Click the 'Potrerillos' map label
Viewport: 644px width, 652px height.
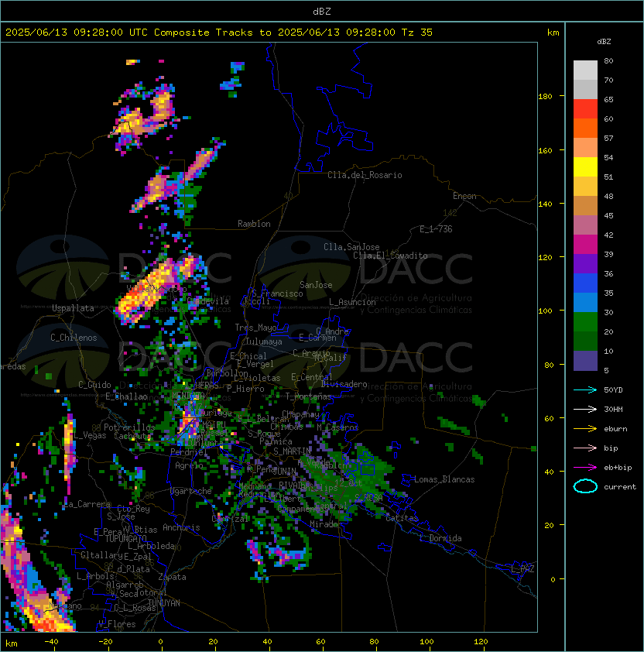click(129, 427)
